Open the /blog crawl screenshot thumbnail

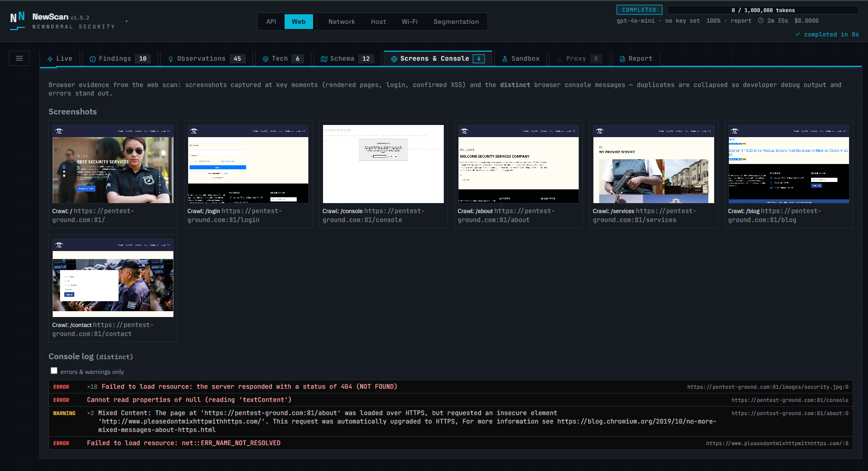[x=789, y=164]
